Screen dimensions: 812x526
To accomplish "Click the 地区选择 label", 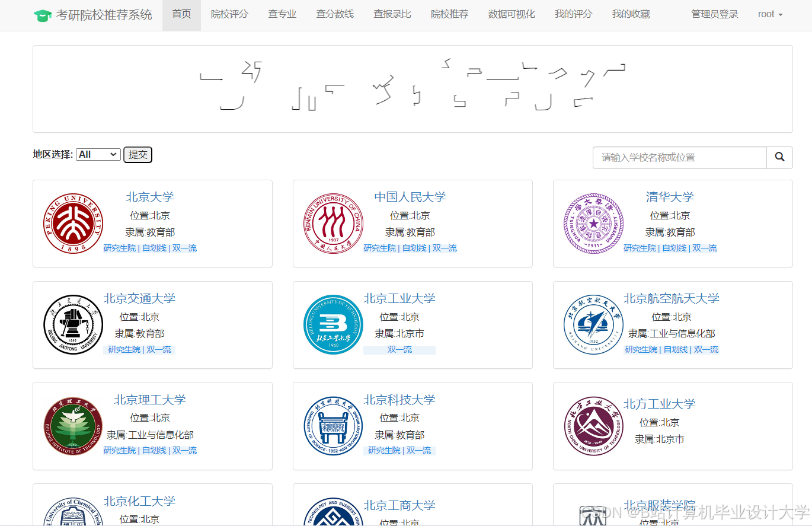I will 53,154.
